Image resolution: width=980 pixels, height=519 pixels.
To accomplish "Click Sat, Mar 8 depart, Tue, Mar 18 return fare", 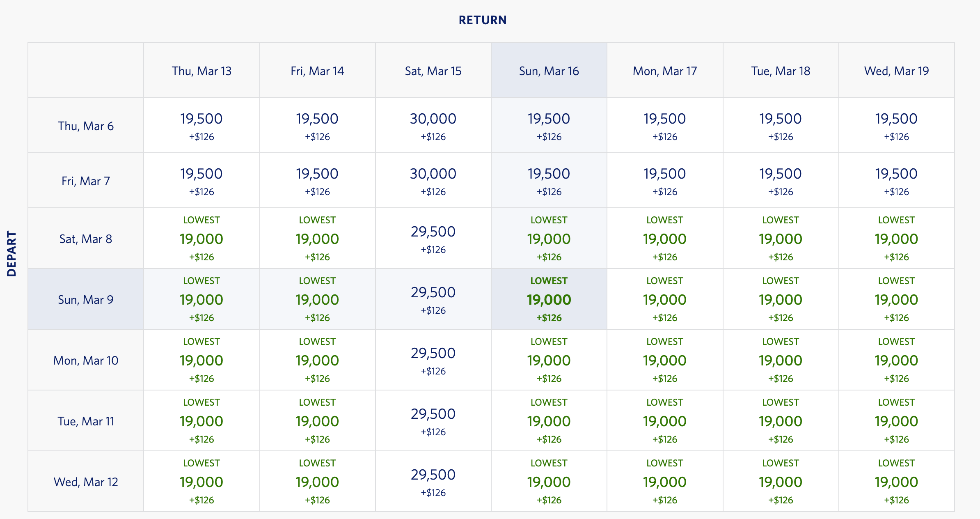I will pyautogui.click(x=780, y=239).
